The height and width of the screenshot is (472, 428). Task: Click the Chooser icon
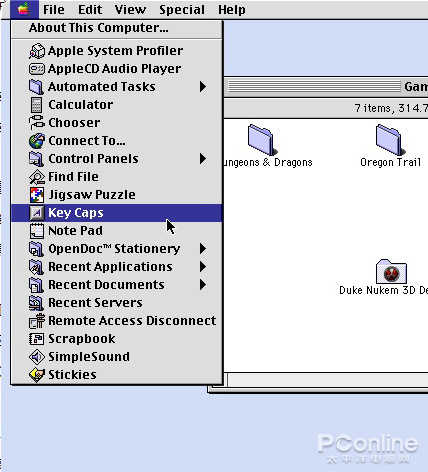(x=36, y=123)
